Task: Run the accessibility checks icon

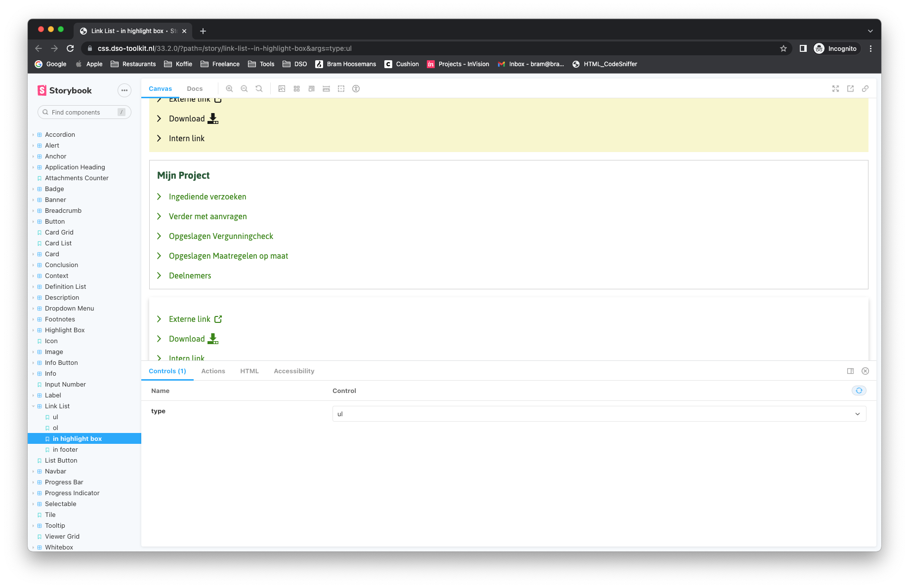Action: [x=356, y=88]
